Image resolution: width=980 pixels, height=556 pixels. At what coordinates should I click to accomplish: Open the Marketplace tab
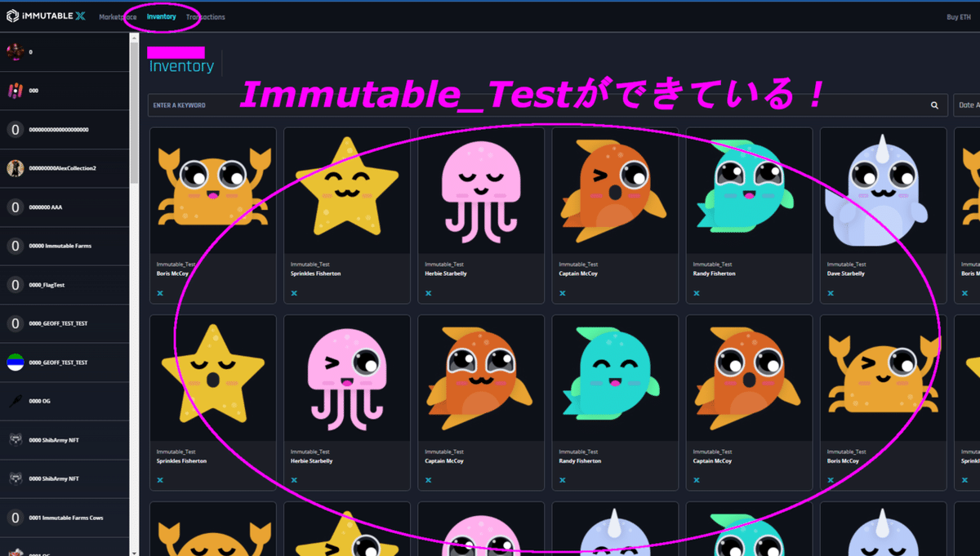tap(118, 17)
